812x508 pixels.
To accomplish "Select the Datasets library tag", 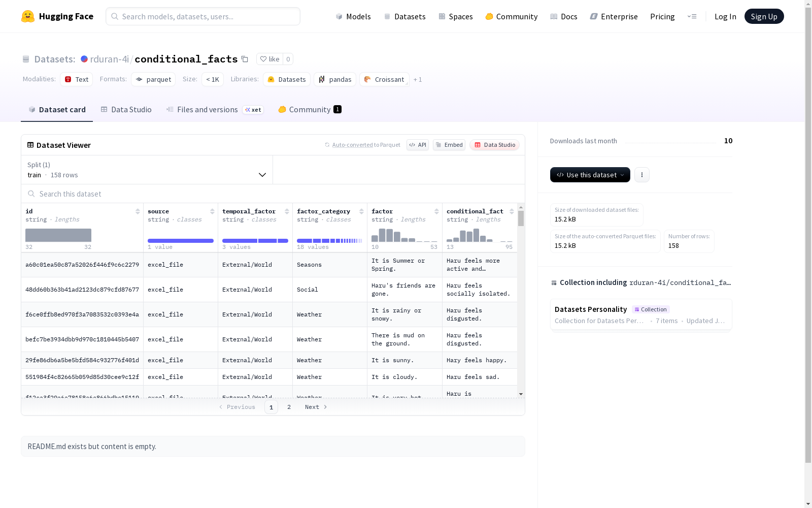I will [x=287, y=79].
